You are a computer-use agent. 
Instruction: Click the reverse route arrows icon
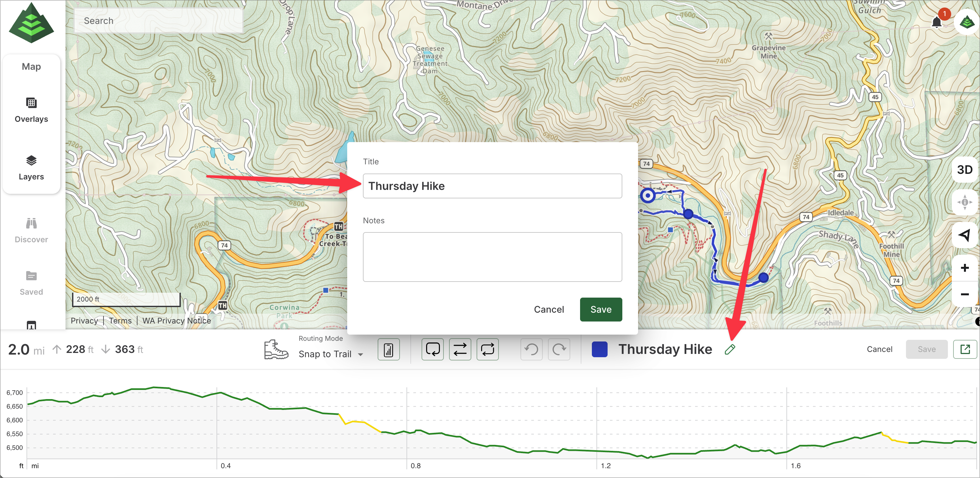(460, 349)
